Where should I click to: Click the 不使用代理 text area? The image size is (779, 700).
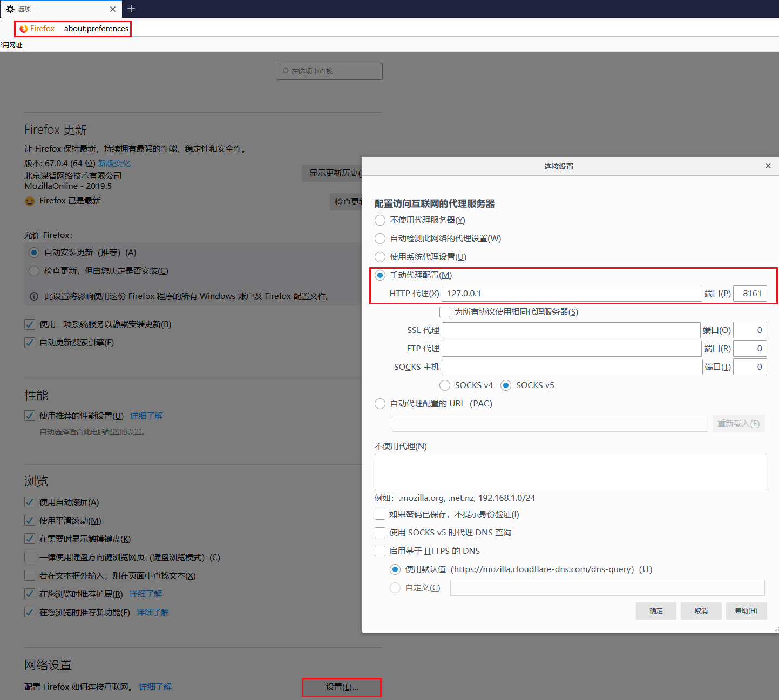tap(571, 472)
